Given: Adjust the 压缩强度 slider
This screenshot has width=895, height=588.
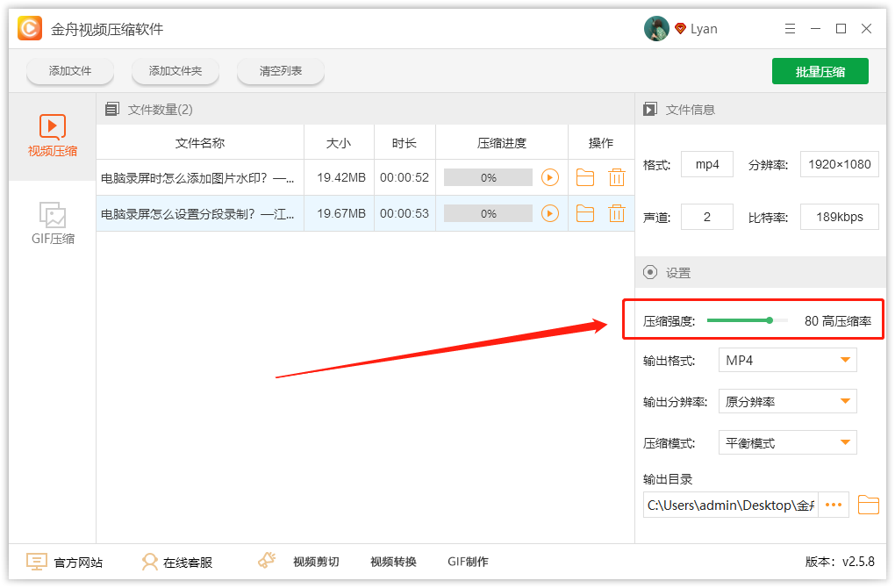Looking at the screenshot, I should [770, 320].
